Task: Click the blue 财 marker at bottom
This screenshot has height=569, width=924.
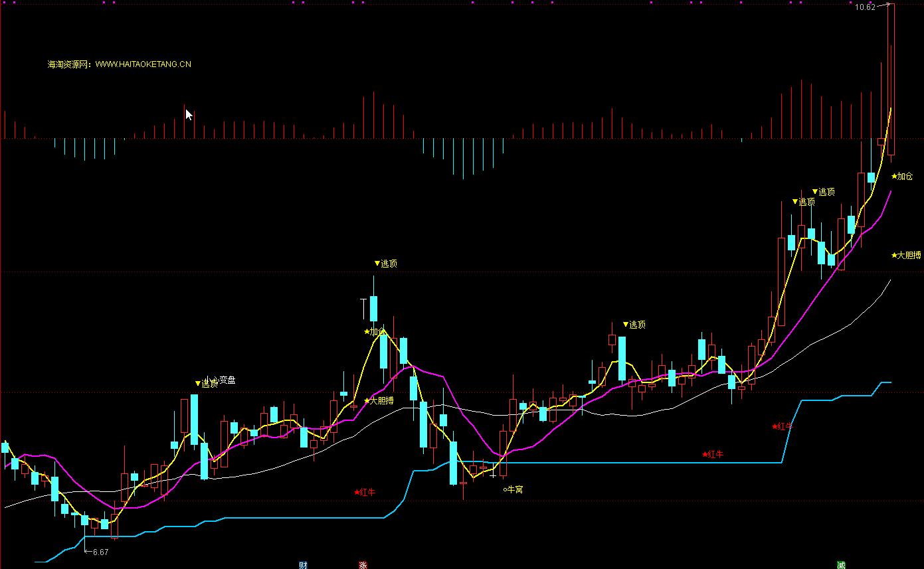Action: coord(303,565)
